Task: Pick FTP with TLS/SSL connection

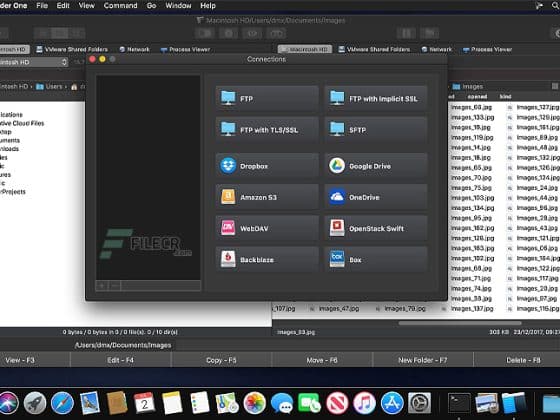Action: tap(267, 129)
